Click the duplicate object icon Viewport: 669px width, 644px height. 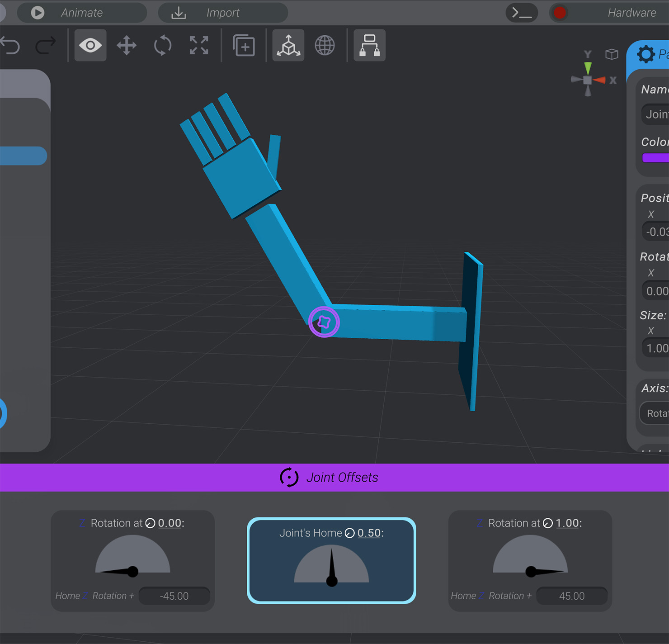[x=244, y=45]
